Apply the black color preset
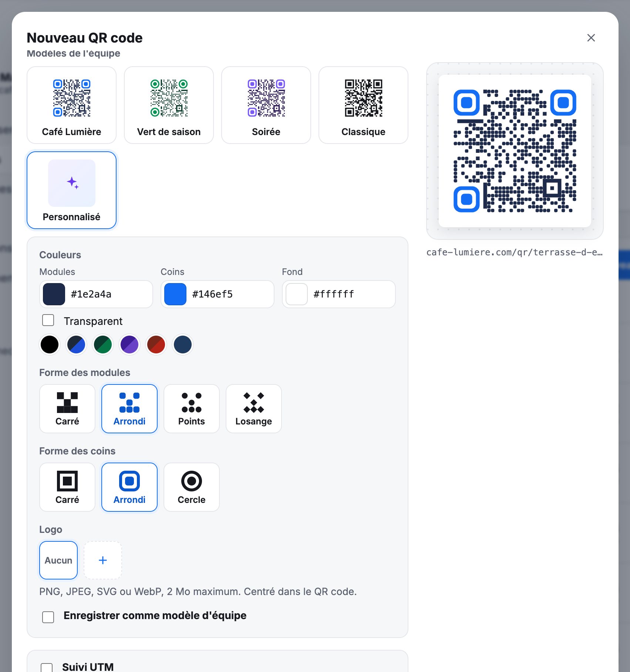The image size is (630, 672). pyautogui.click(x=50, y=345)
